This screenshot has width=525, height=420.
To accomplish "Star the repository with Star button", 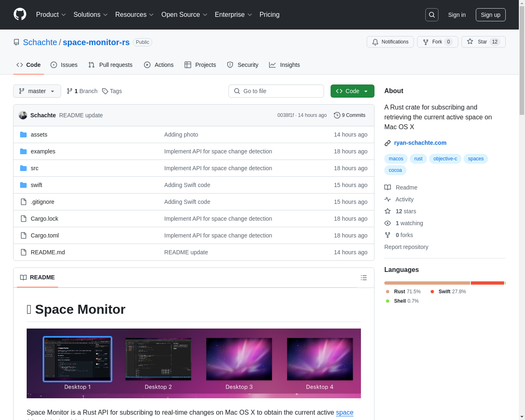I will click(x=484, y=42).
